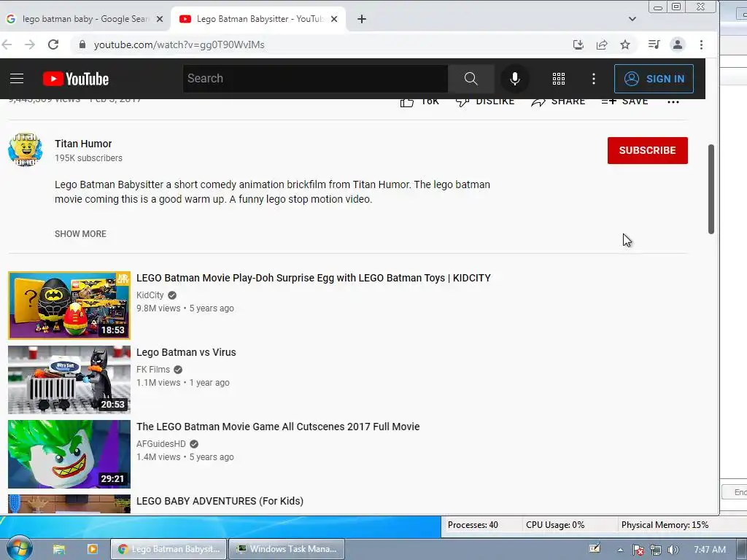Open LEGO Batman Movie Game Cutscenes title
The height and width of the screenshot is (560, 747).
pyautogui.click(x=278, y=427)
